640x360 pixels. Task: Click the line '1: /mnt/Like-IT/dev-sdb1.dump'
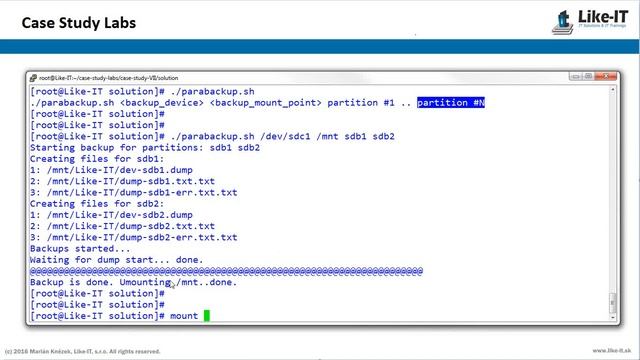tap(111, 170)
